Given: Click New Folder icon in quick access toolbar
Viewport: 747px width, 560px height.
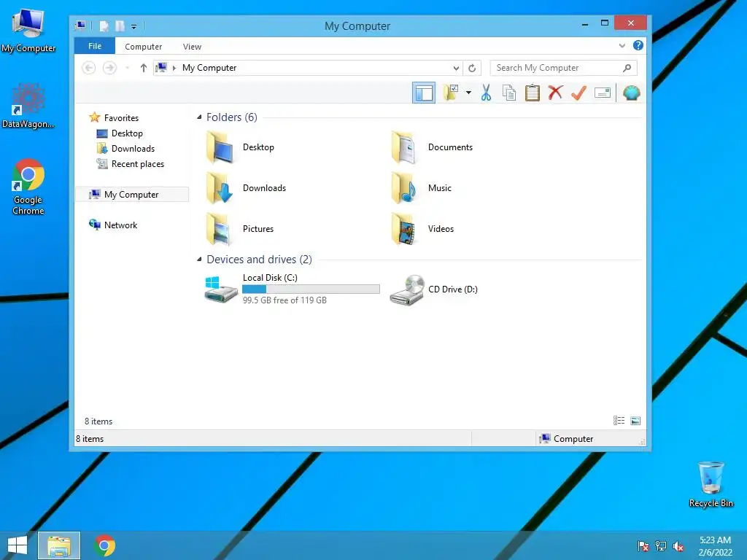Looking at the screenshot, I should click(x=120, y=26).
